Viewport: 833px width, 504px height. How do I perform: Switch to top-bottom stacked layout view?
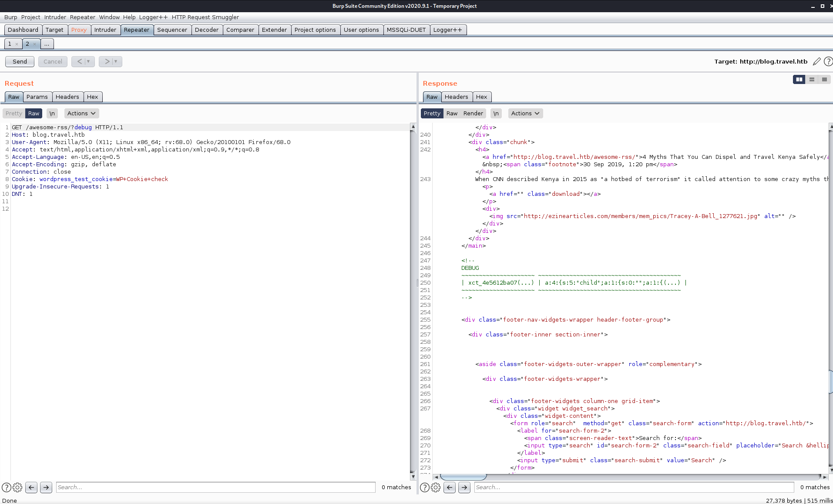pos(812,79)
